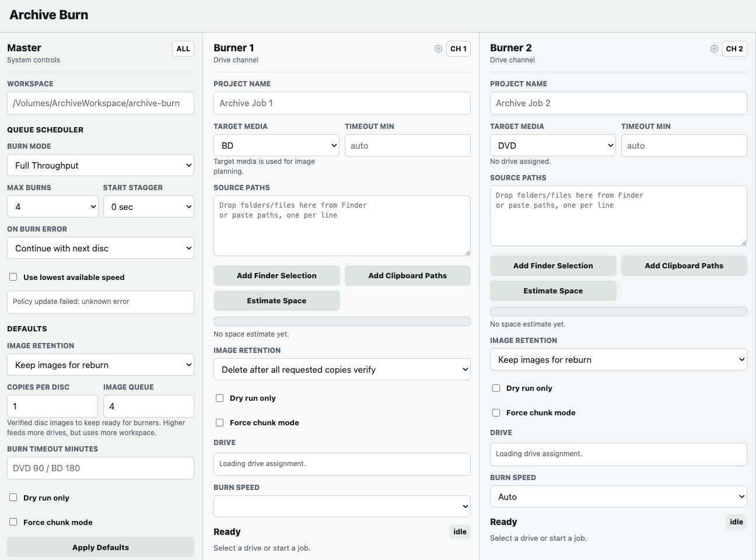The height and width of the screenshot is (560, 756).
Task: Open the Start Stagger dropdown
Action: [x=148, y=206]
